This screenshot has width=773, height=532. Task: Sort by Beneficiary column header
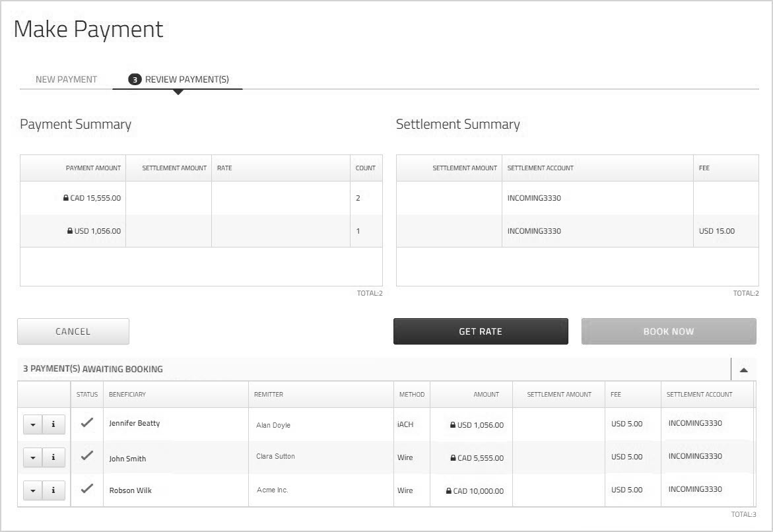127,394
